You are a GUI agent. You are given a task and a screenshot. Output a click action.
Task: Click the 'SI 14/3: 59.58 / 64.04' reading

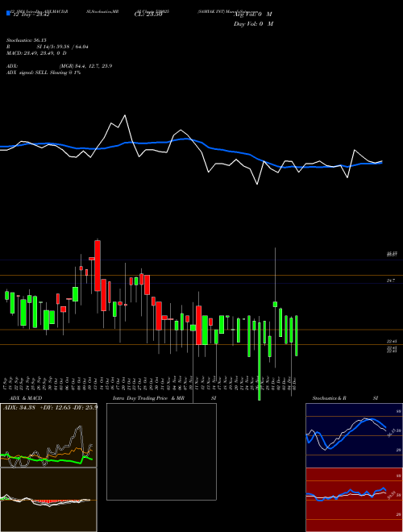point(63,47)
